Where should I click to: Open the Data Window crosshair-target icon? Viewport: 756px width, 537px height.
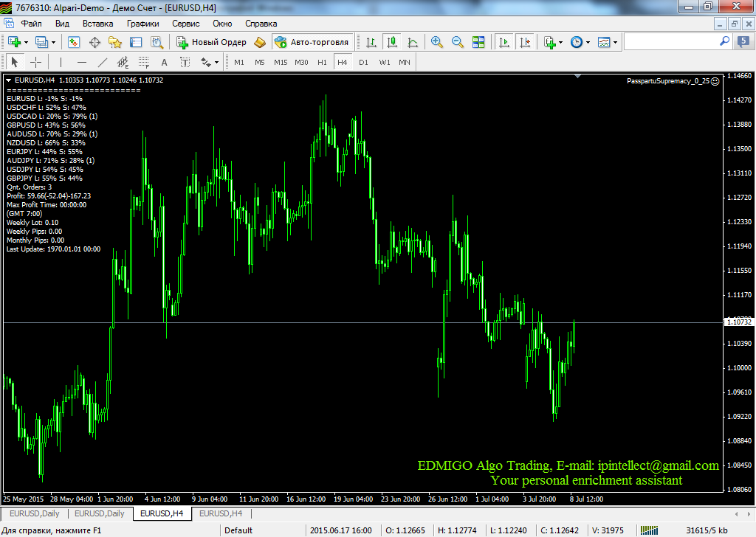[95, 42]
